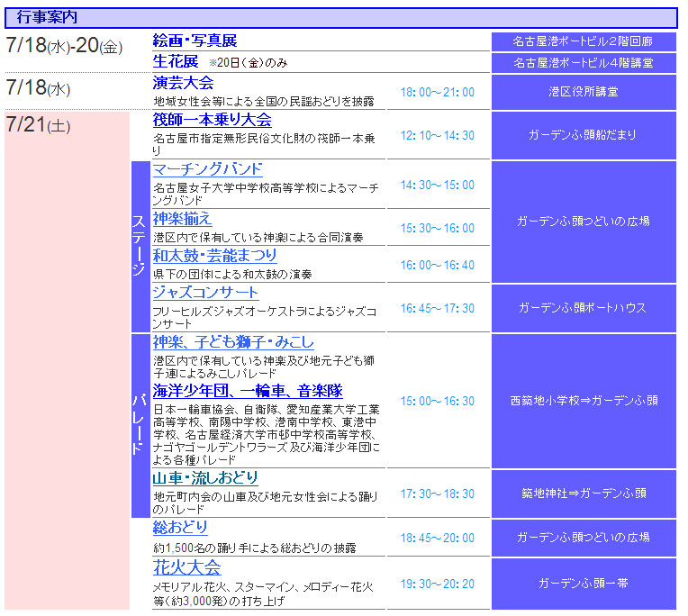The height and width of the screenshot is (616, 688).
Task: Select the 神楽揃え event link
Action: pyautogui.click(x=183, y=219)
